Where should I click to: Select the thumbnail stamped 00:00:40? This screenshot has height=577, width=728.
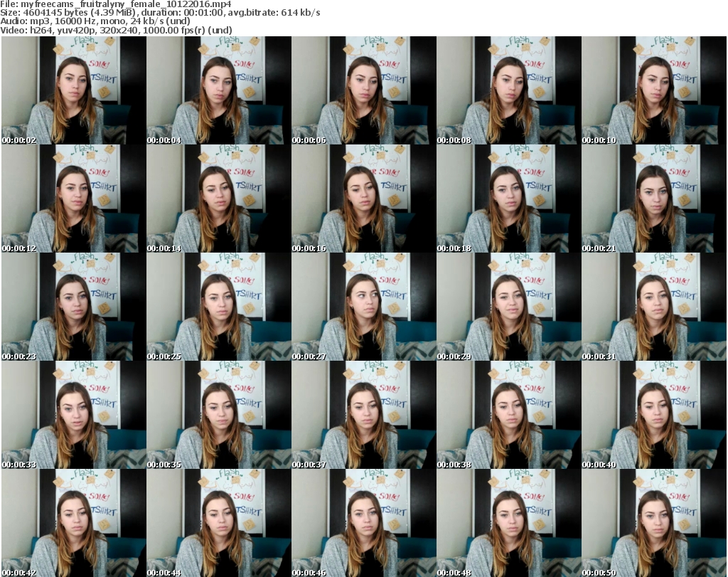click(x=654, y=415)
